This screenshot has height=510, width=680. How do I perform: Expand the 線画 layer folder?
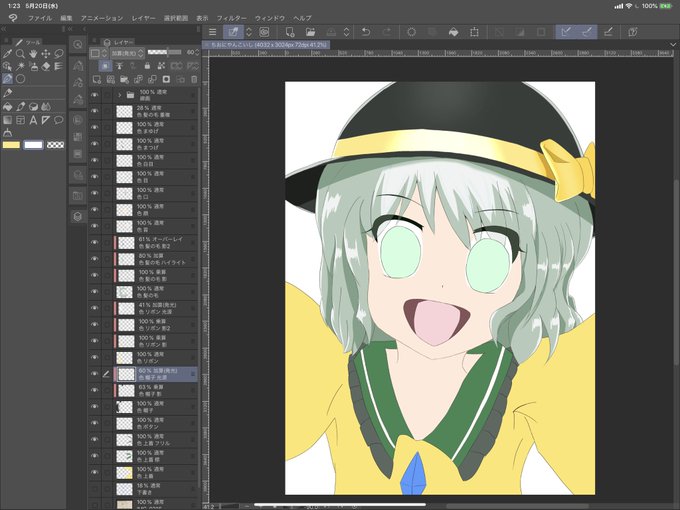tap(119, 95)
